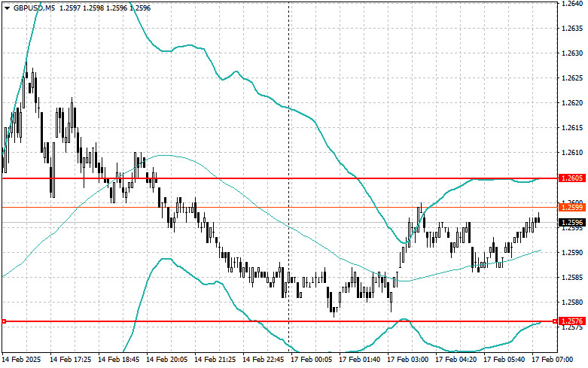Click the 1.2630 price axis label
The height and width of the screenshot is (368, 588).
pos(572,53)
